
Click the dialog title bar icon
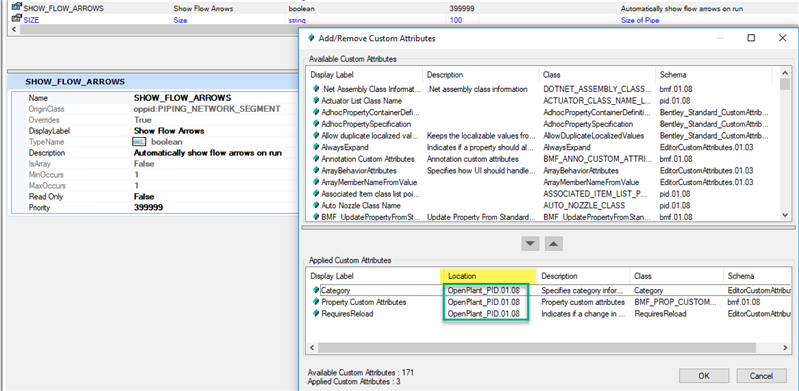[311, 38]
